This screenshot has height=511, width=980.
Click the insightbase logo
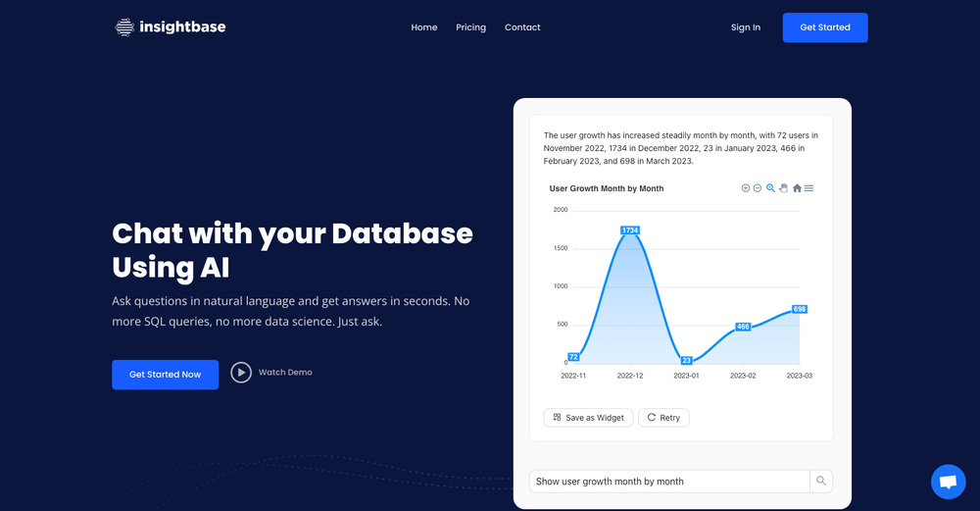click(x=171, y=27)
